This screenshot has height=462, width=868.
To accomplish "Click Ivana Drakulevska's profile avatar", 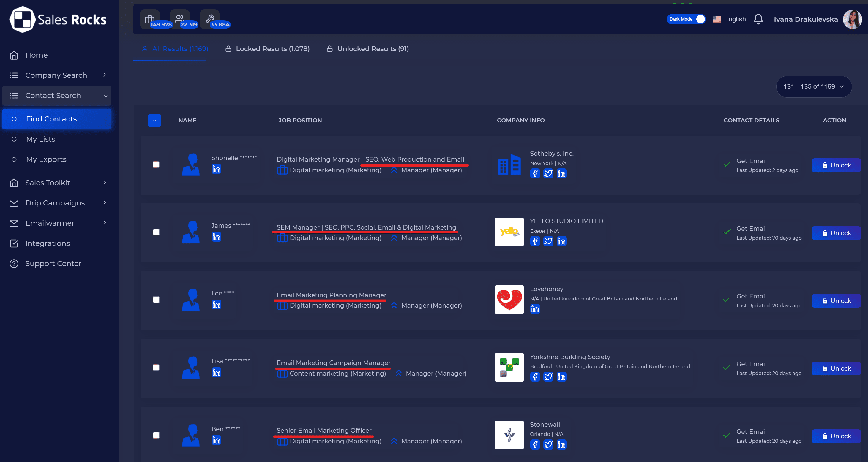I will coord(852,19).
